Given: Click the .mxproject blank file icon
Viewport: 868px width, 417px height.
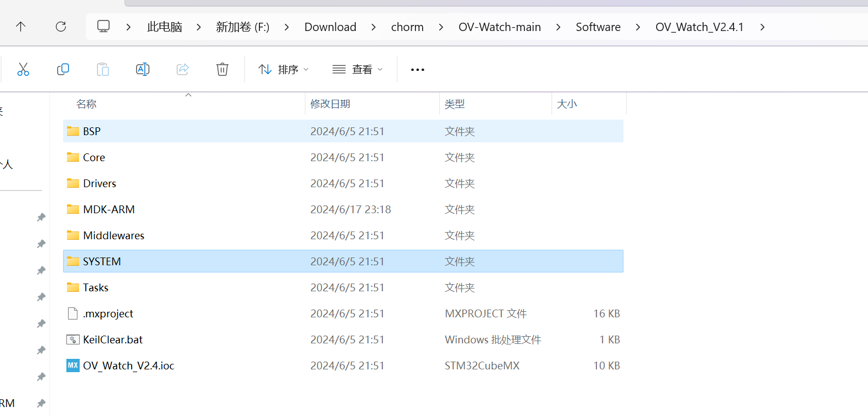Looking at the screenshot, I should tap(73, 313).
